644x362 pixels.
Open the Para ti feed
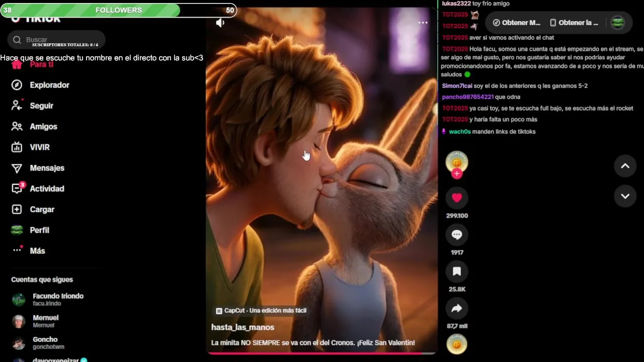tap(41, 64)
